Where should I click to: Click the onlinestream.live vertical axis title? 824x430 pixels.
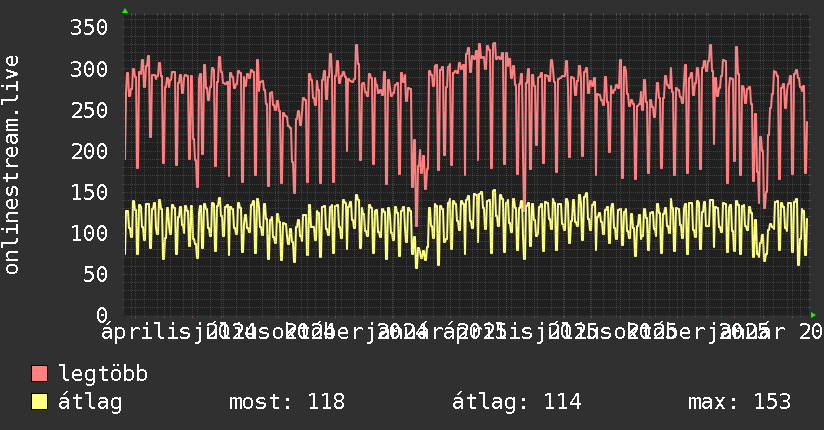11,165
